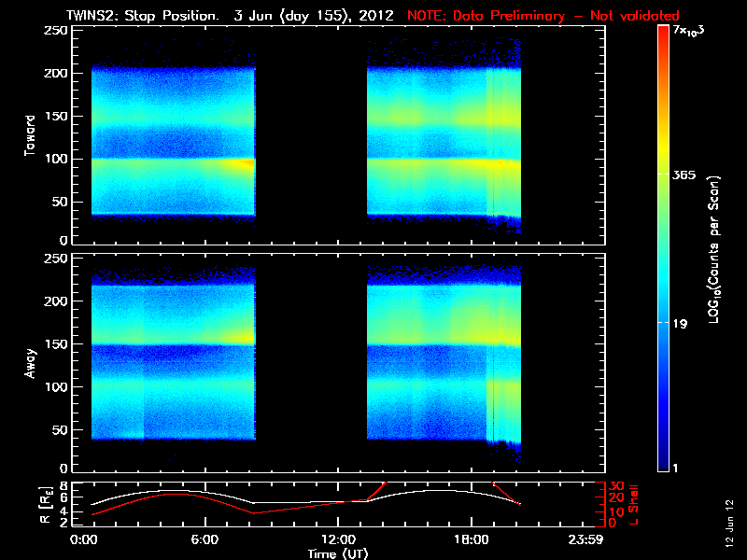This screenshot has width=747, height=560.
Task: Click the plot title 'TWINS2: Stop Position.'
Action: tap(143, 16)
